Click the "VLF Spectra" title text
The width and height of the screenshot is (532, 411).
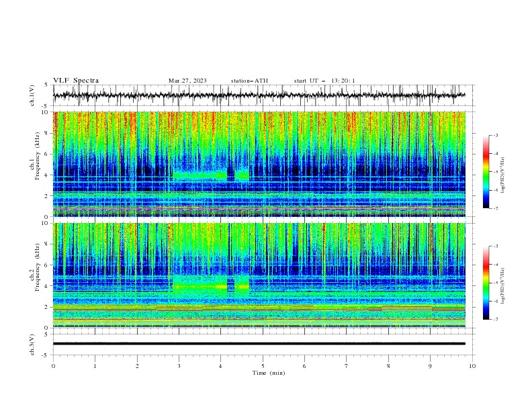76,81
